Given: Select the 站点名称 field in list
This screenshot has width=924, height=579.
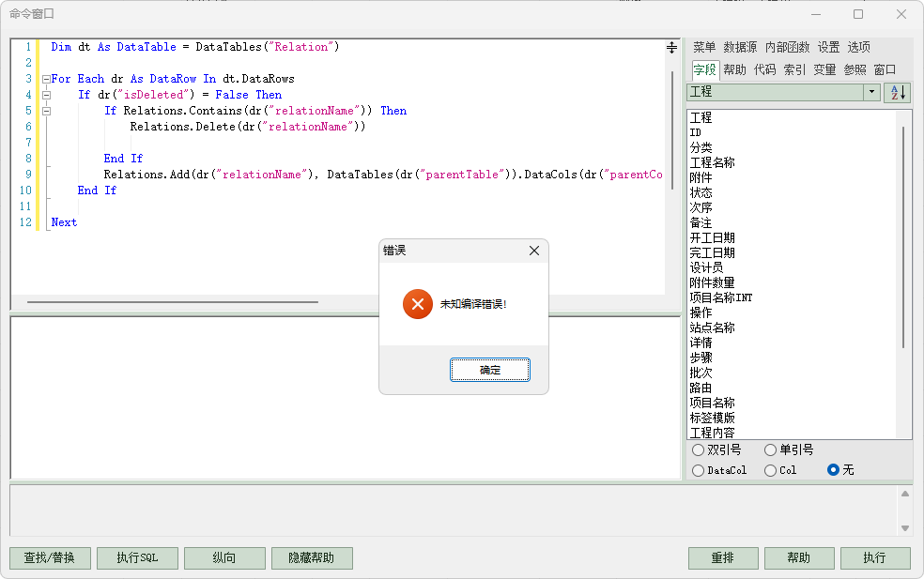Looking at the screenshot, I should click(x=712, y=328).
